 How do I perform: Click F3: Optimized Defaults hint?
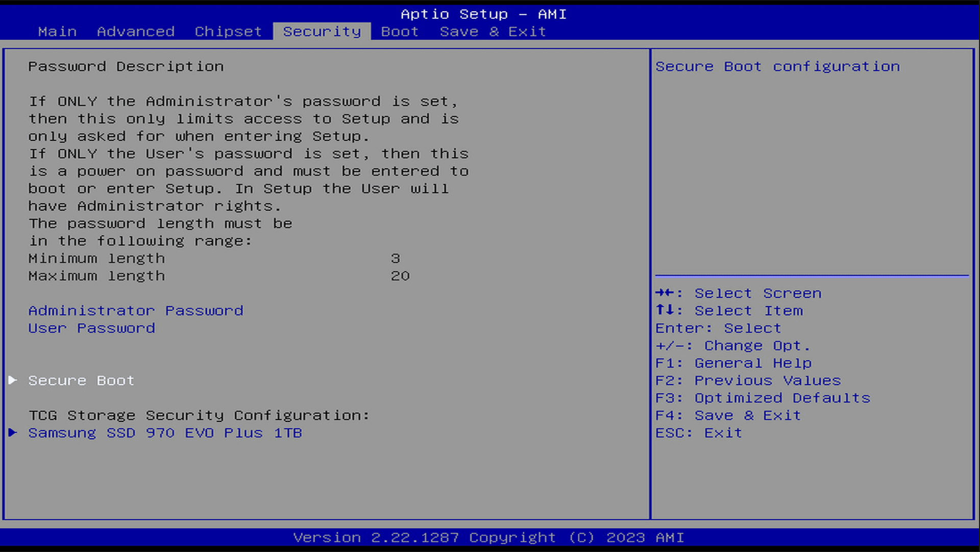[763, 398]
